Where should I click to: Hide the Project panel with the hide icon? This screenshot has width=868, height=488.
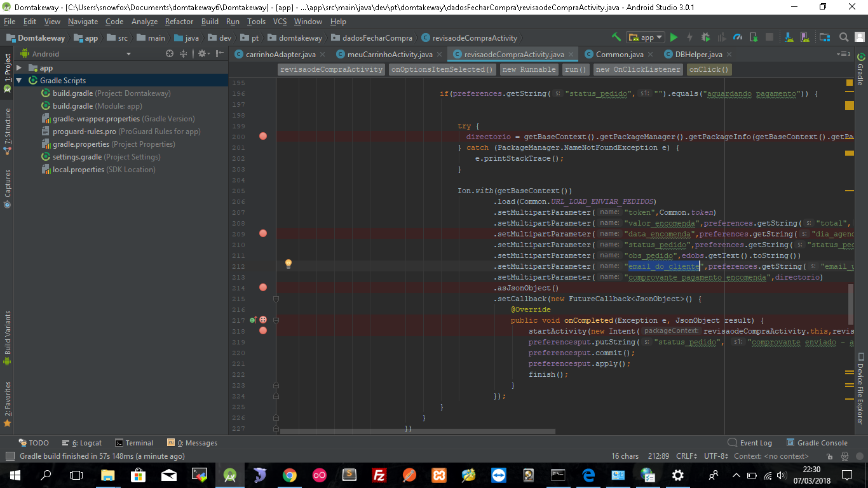pyautogui.click(x=218, y=54)
